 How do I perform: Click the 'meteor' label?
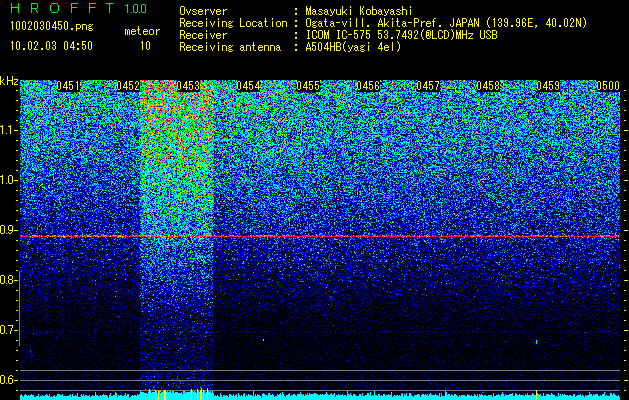click(142, 31)
